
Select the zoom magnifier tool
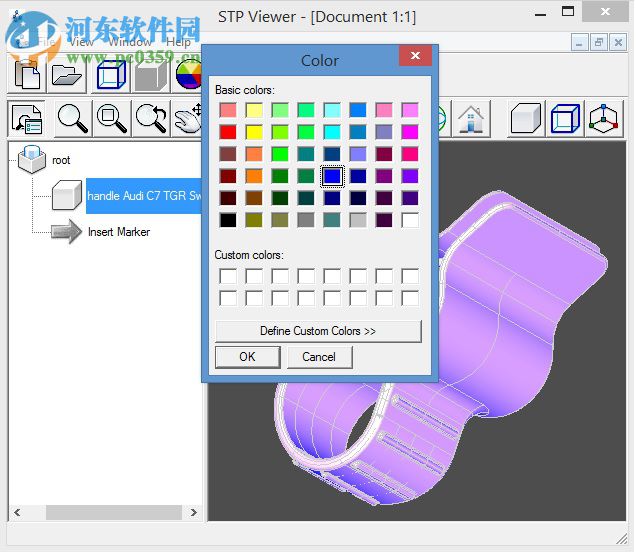[x=72, y=119]
